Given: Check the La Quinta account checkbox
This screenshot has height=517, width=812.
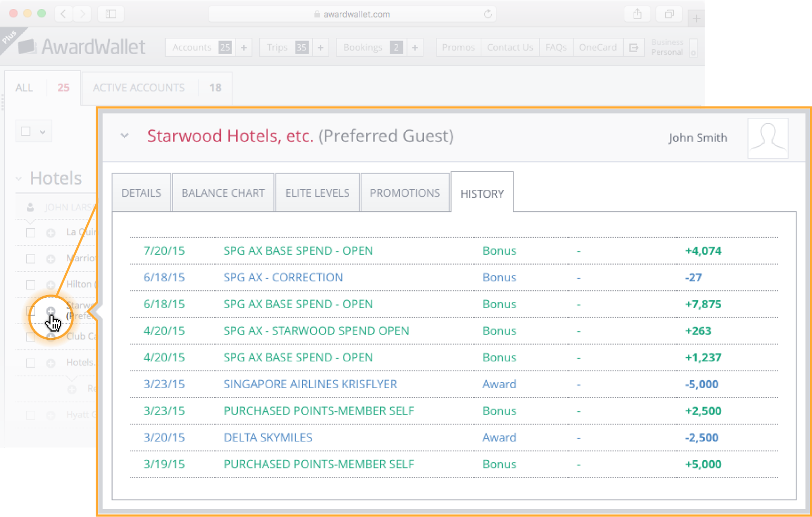Looking at the screenshot, I should pos(31,232).
